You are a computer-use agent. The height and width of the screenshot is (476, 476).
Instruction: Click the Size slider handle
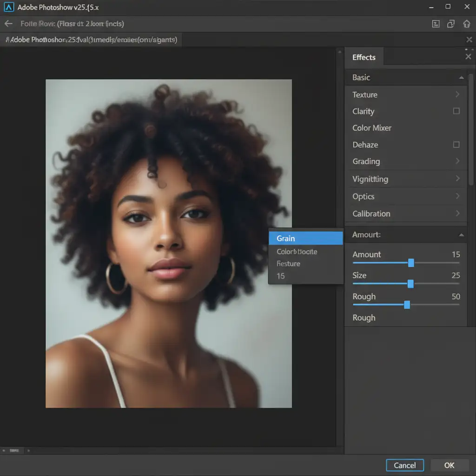[x=410, y=284]
